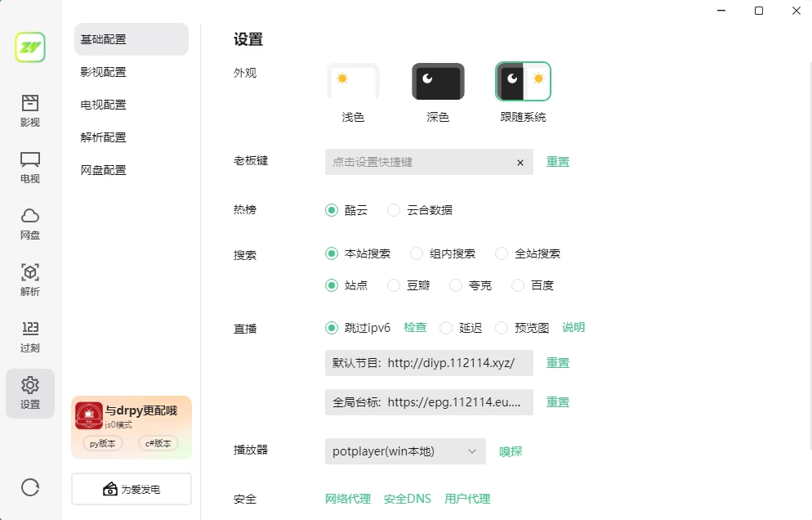The image size is (812, 520).
Task: Select 豆瓣 as search source
Action: [395, 285]
